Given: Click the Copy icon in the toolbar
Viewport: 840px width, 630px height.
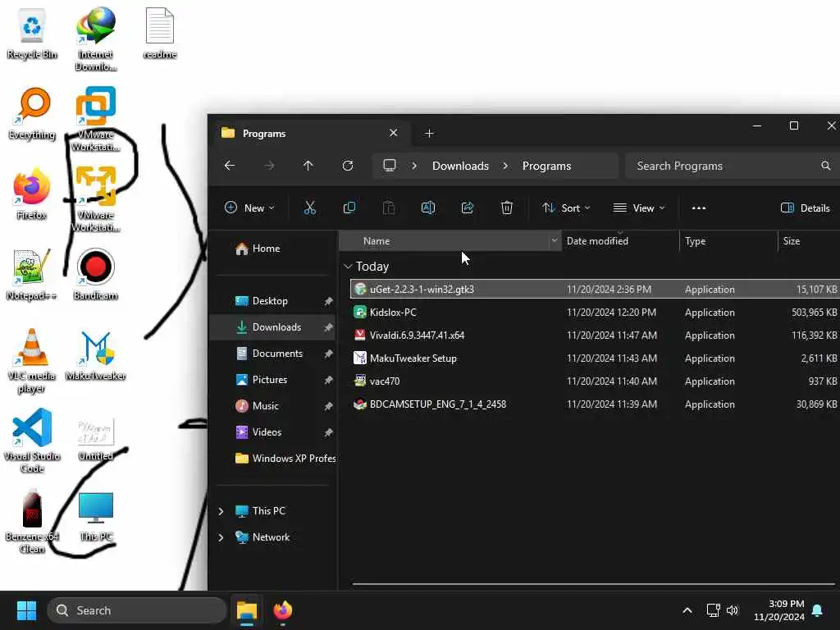Looking at the screenshot, I should 349,208.
